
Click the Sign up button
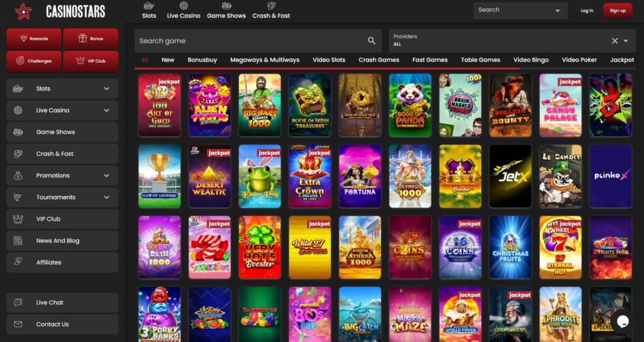pyautogui.click(x=618, y=11)
